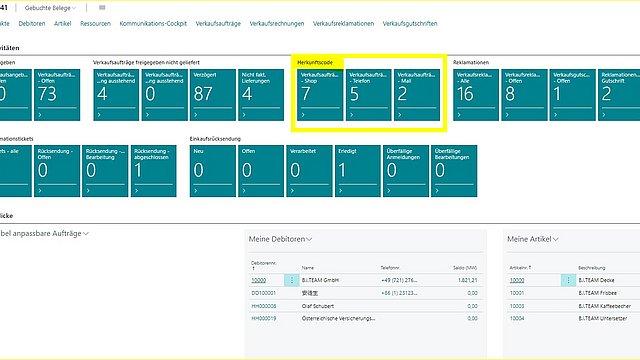Open Nicht fakt. Lieferungen tile

[261, 95]
